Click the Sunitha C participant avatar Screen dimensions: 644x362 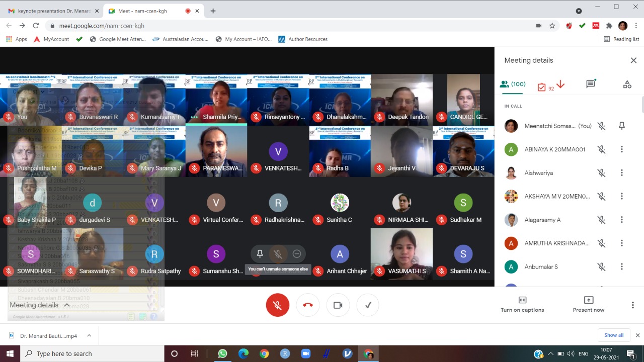pyautogui.click(x=340, y=203)
